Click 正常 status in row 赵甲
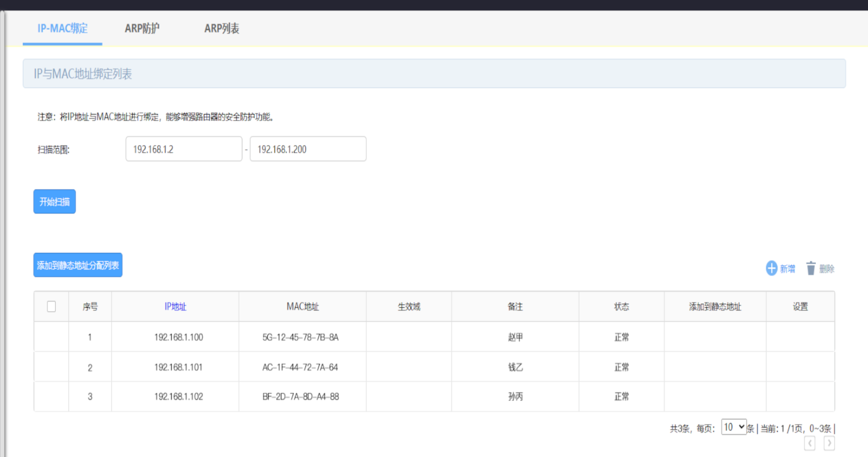The height and width of the screenshot is (457, 868). click(621, 337)
